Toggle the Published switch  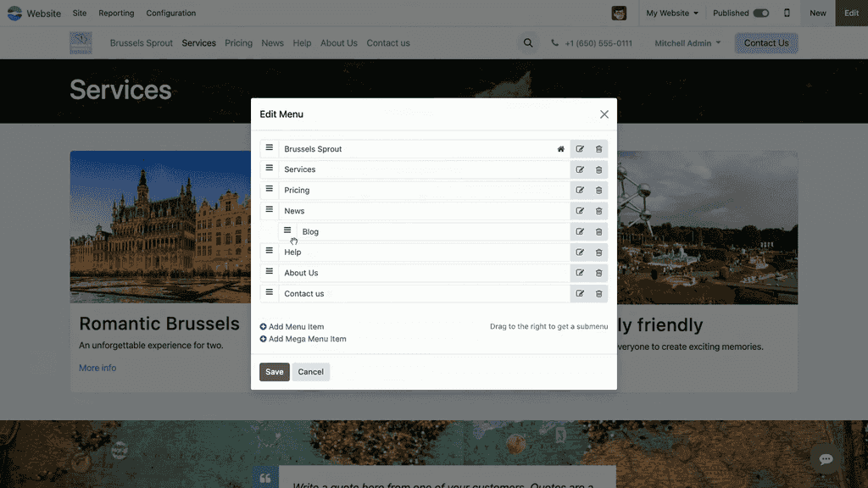pyautogui.click(x=760, y=13)
